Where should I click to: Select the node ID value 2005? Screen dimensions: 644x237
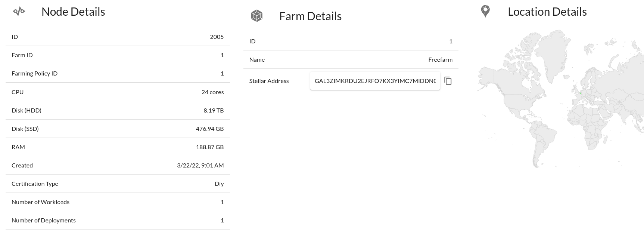coord(217,37)
